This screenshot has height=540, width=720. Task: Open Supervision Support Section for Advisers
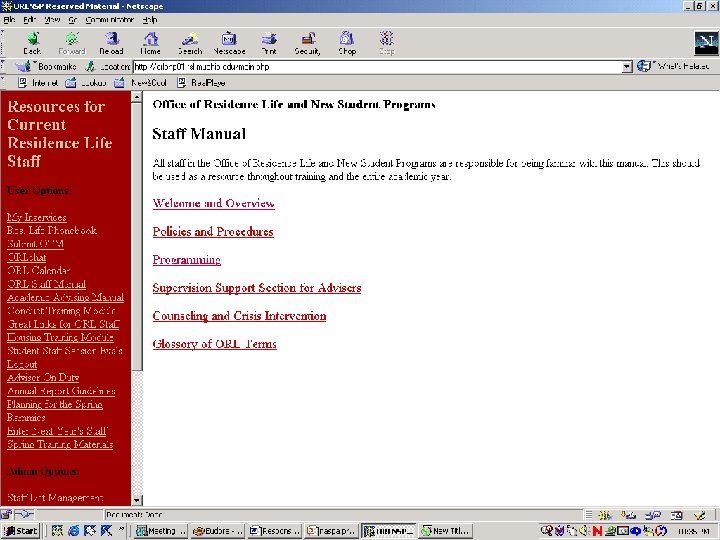tap(257, 288)
